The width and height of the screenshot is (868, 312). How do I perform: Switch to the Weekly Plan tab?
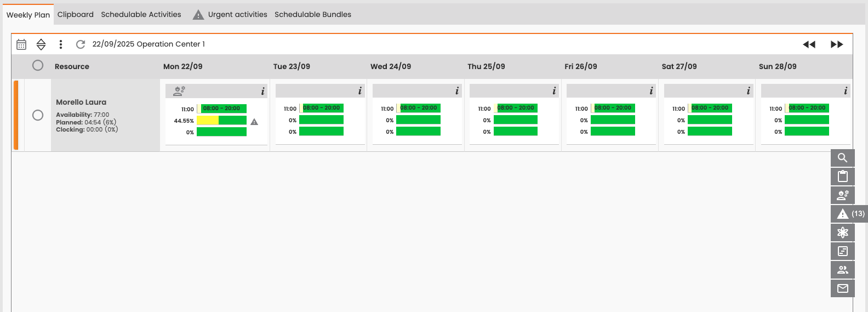point(28,15)
